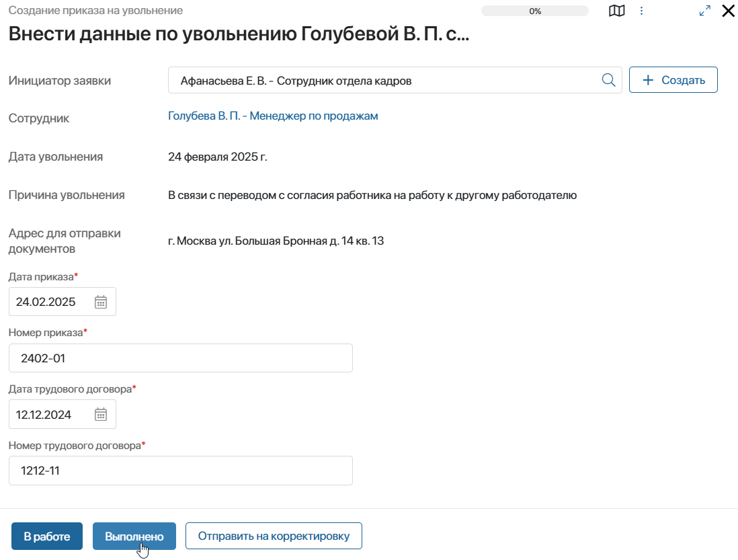The width and height of the screenshot is (738, 560).
Task: Open the process map icon
Action: (x=616, y=11)
